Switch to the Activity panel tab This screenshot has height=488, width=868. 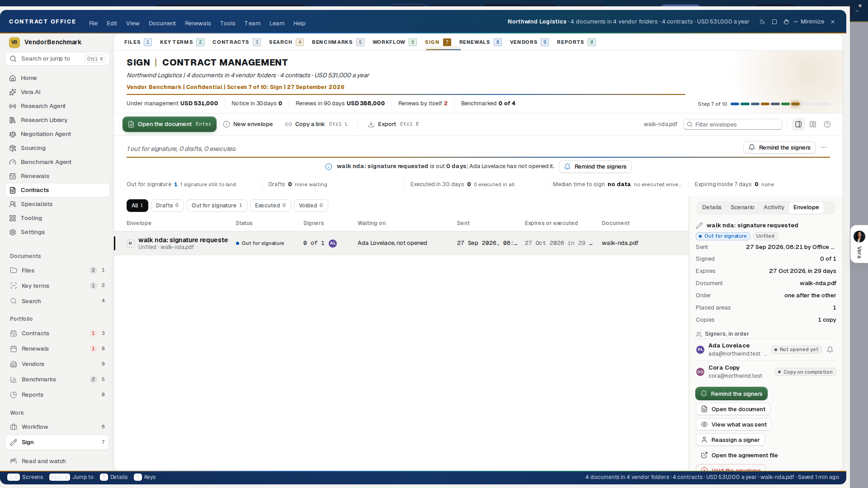pyautogui.click(x=774, y=207)
